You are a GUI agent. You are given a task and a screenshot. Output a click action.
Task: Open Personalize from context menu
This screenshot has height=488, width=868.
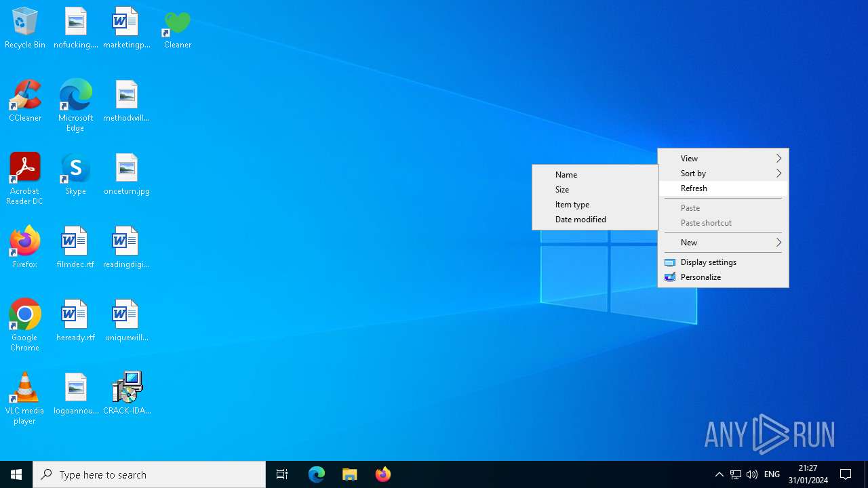(723, 277)
